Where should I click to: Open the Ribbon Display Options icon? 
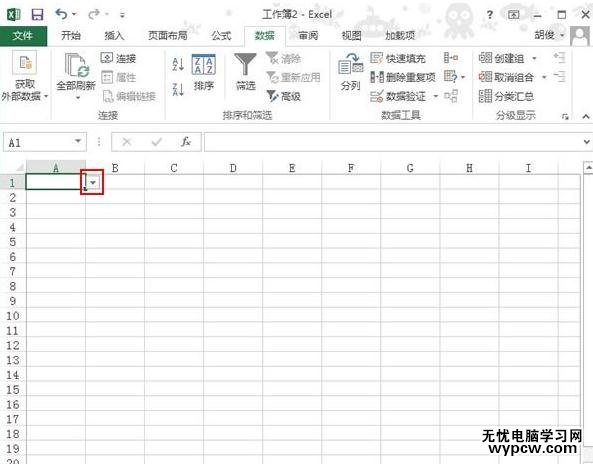pyautogui.click(x=514, y=15)
